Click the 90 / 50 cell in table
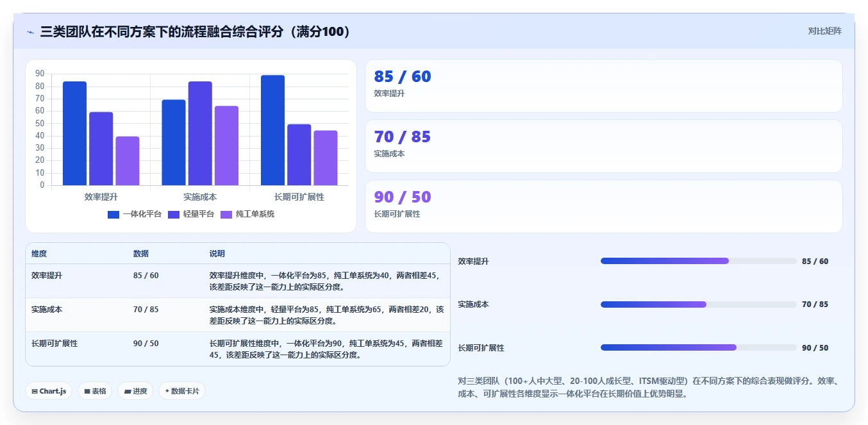Screen dimensions: 868x425 [x=146, y=343]
